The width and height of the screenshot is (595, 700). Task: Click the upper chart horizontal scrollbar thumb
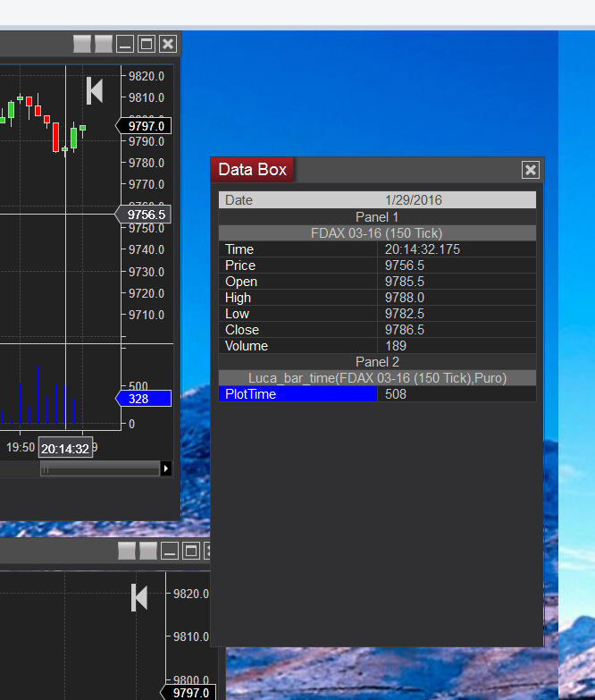[x=100, y=468]
